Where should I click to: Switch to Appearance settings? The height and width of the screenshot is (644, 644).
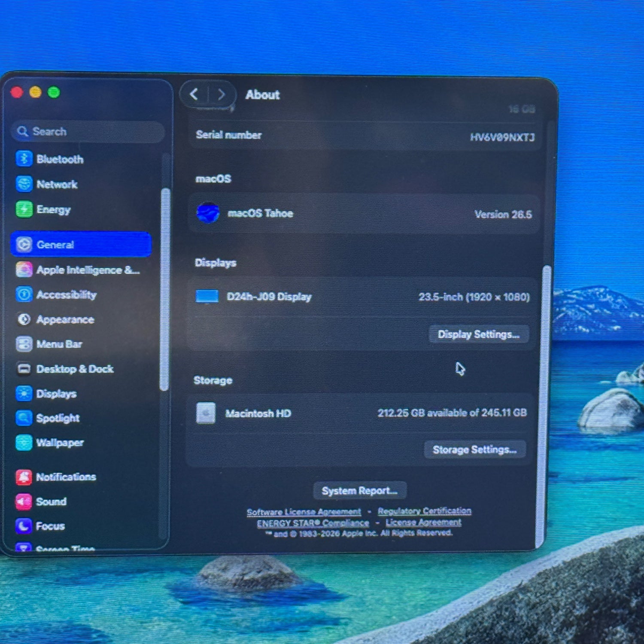[82, 319]
